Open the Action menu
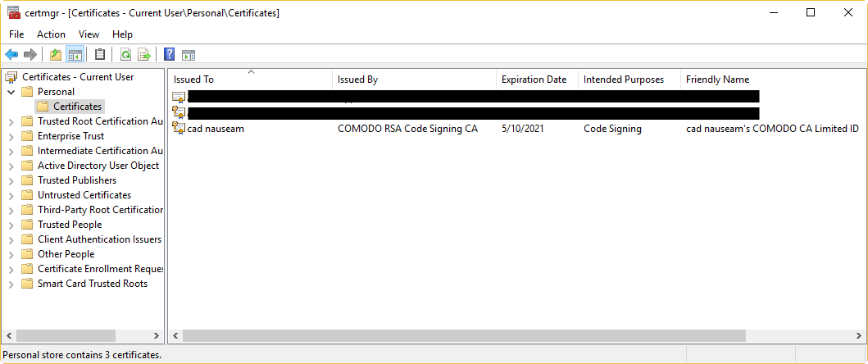The width and height of the screenshot is (868, 364). coord(51,34)
